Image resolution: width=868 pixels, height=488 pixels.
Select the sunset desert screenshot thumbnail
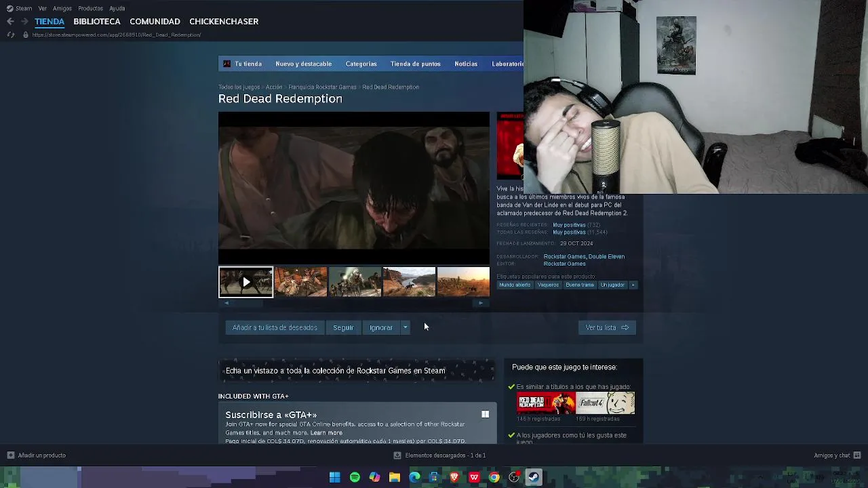(x=463, y=282)
